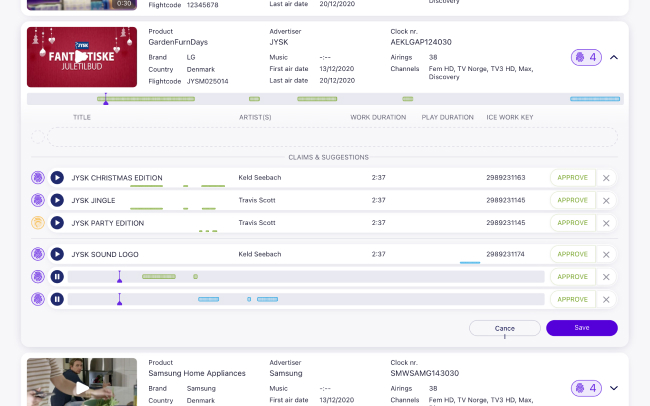
Task: Play the JYSK SOUND LOGO track
Action: pyautogui.click(x=57, y=254)
